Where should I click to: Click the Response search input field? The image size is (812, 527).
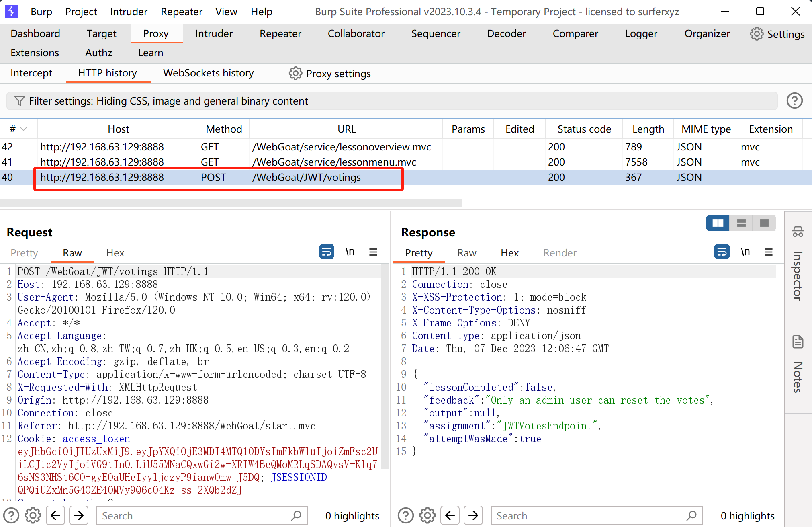tap(597, 515)
